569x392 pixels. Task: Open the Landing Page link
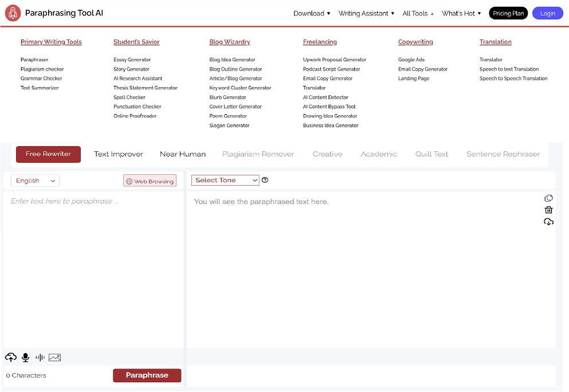pyautogui.click(x=414, y=79)
